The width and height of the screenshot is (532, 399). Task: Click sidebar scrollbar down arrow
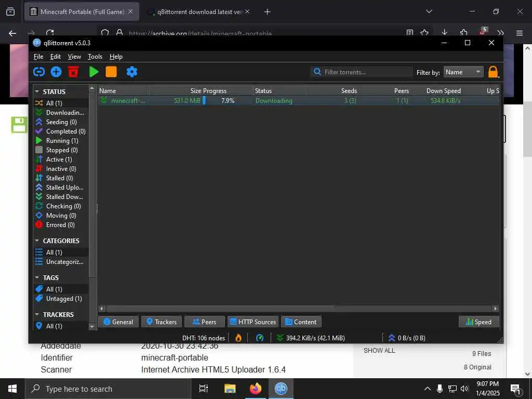tap(92, 326)
